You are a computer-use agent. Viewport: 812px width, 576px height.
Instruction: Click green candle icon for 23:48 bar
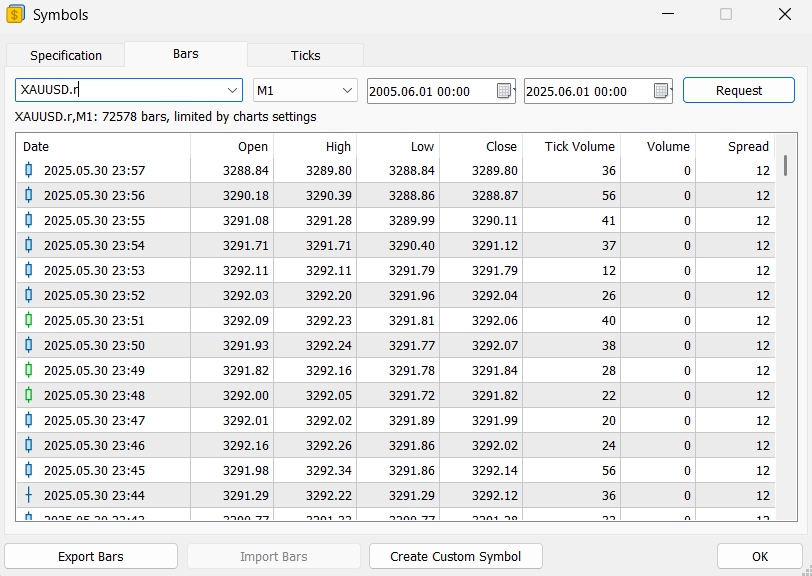tap(29, 395)
